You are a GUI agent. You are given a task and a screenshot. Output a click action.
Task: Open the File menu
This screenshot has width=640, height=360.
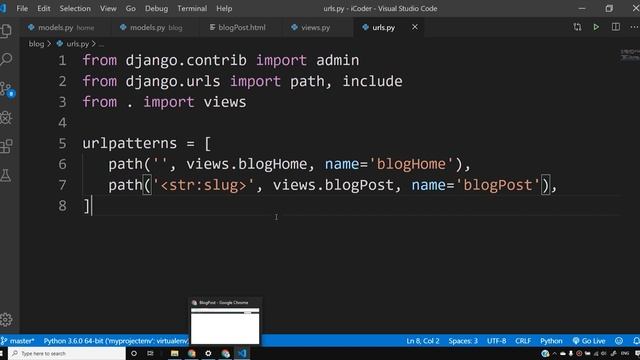pyautogui.click(x=22, y=8)
